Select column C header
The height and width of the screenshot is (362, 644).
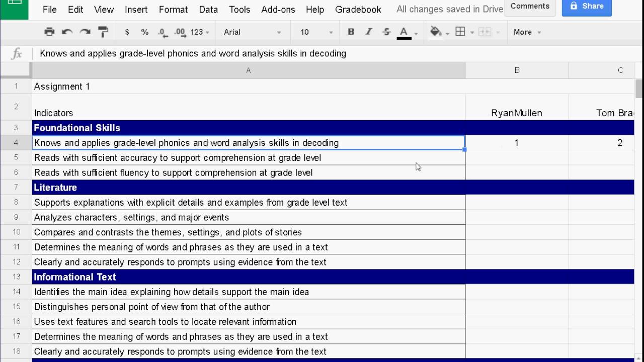(602, 70)
